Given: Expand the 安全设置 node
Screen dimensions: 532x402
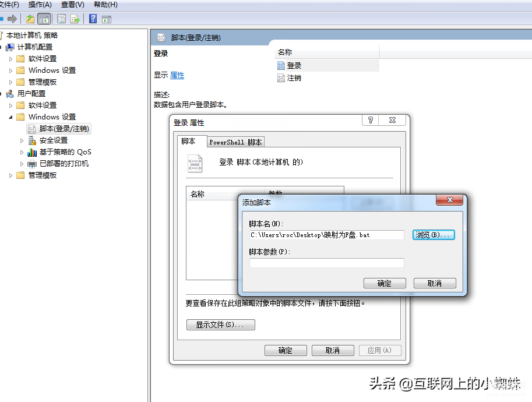Looking at the screenshot, I should point(22,140).
